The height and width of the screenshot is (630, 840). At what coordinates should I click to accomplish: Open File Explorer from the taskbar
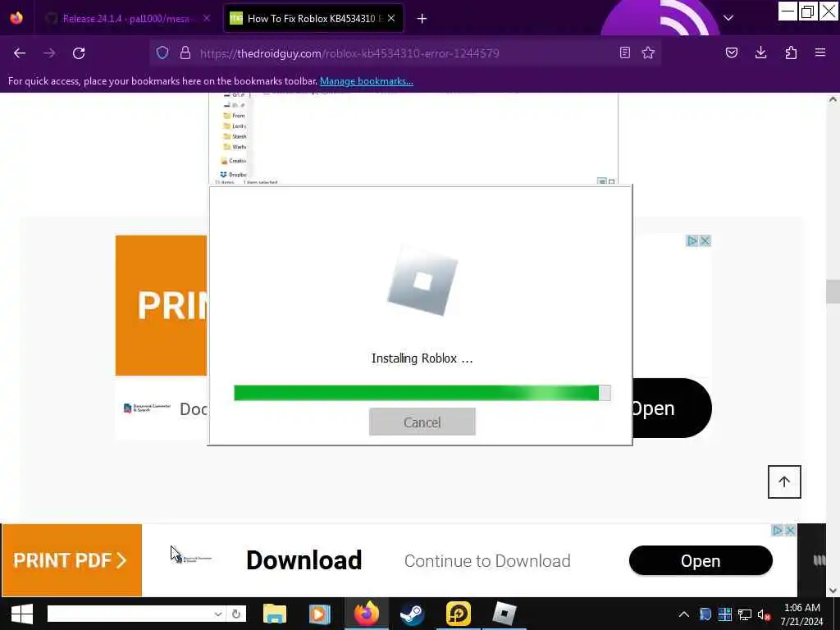point(275,614)
